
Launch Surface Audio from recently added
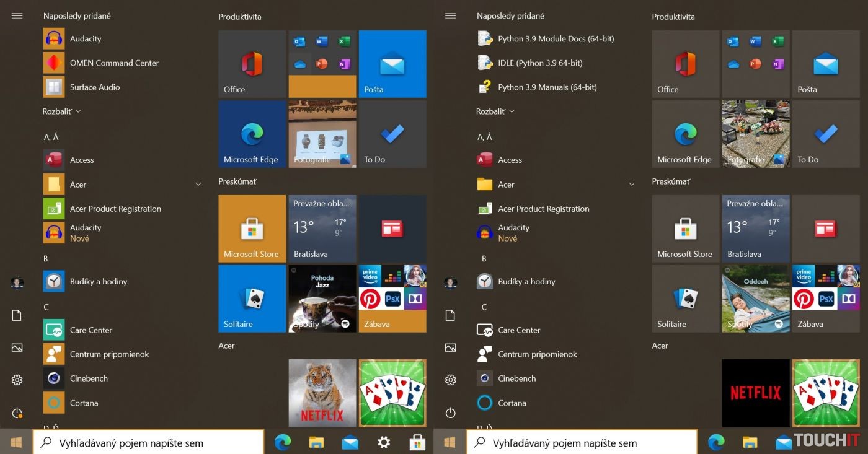click(94, 87)
